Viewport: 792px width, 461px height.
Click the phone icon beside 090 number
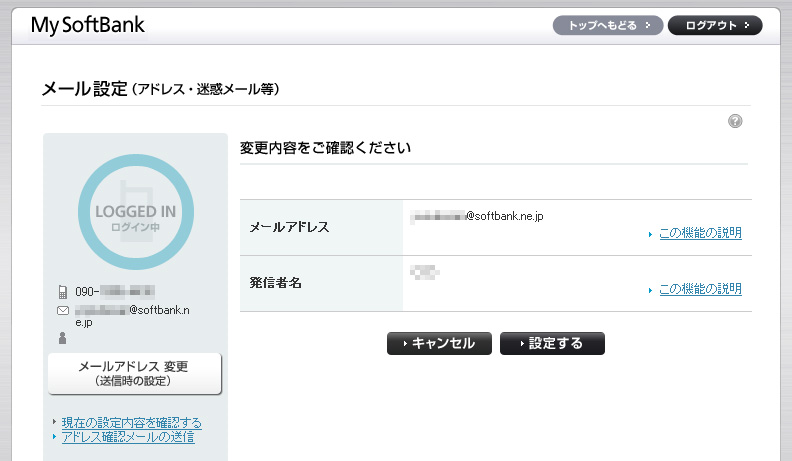click(x=63, y=292)
